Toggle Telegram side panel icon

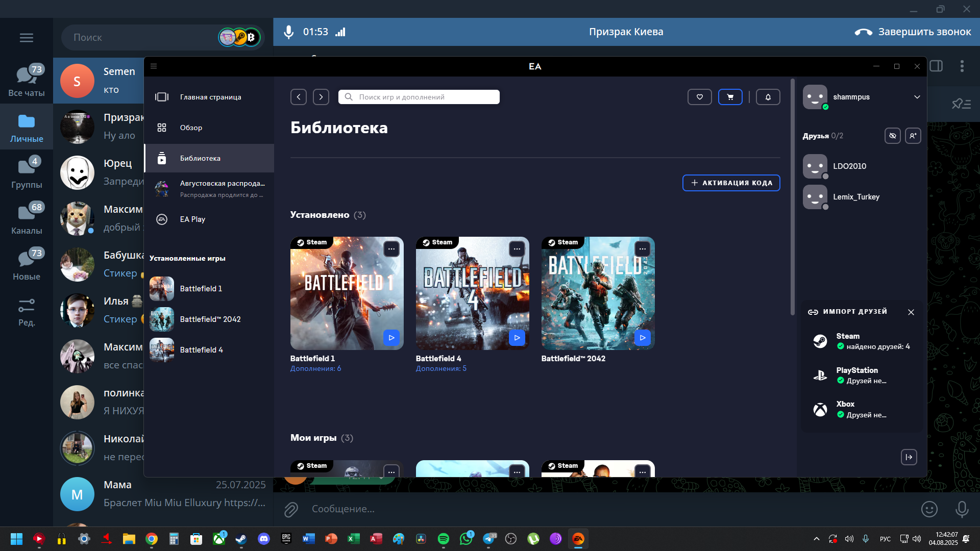click(936, 66)
